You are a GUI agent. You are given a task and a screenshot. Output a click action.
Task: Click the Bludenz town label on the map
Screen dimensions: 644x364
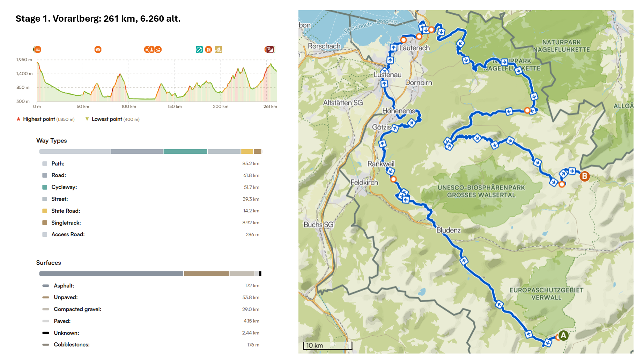tap(449, 230)
